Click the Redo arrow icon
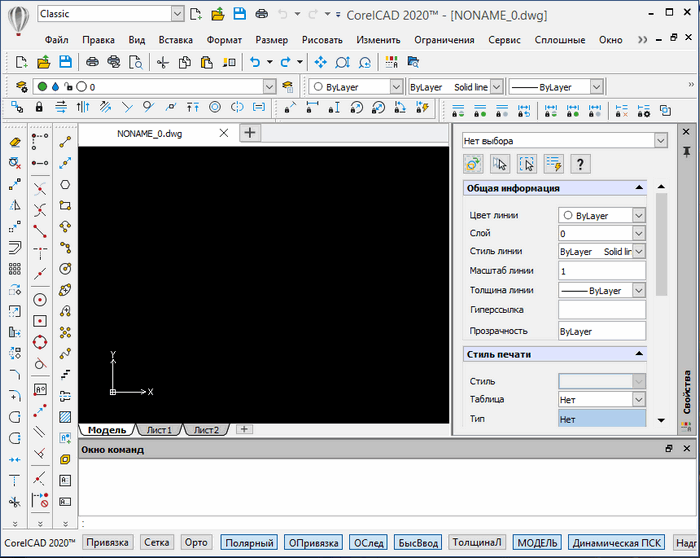Image resolution: width=700 pixels, height=558 pixels. coord(285,62)
